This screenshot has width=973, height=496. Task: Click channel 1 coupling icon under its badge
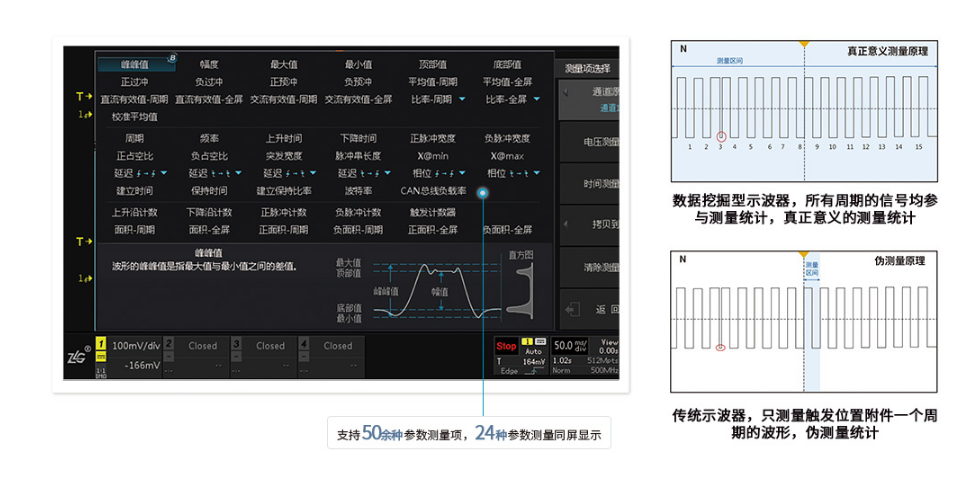(101, 357)
